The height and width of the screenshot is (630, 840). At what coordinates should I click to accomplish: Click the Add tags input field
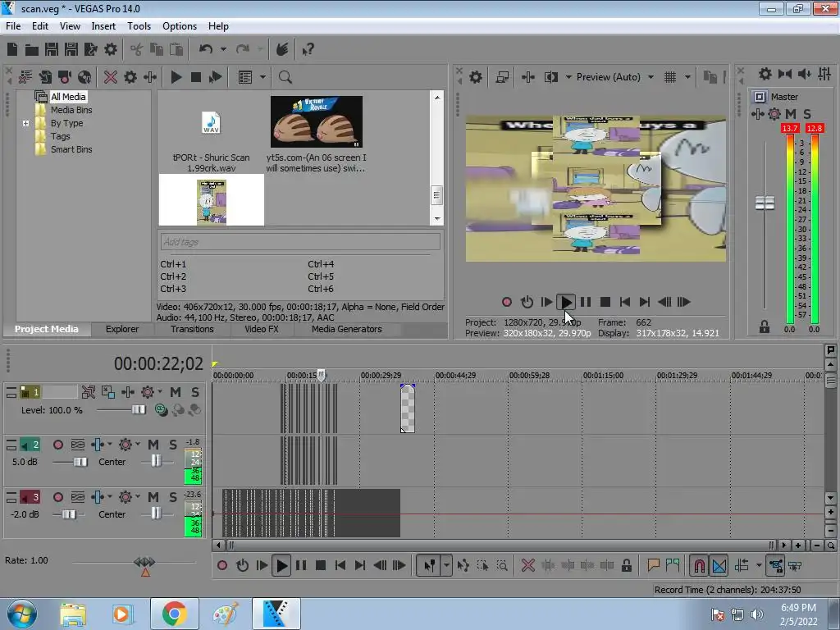[300, 242]
